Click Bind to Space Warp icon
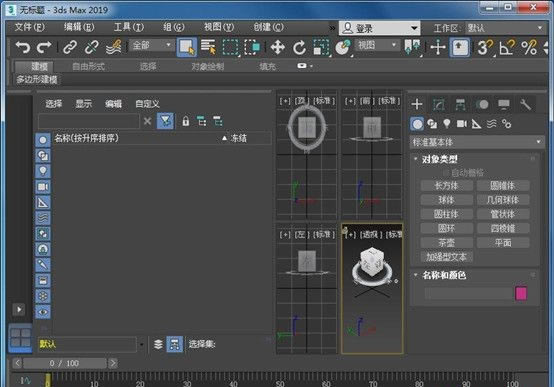 (x=114, y=47)
